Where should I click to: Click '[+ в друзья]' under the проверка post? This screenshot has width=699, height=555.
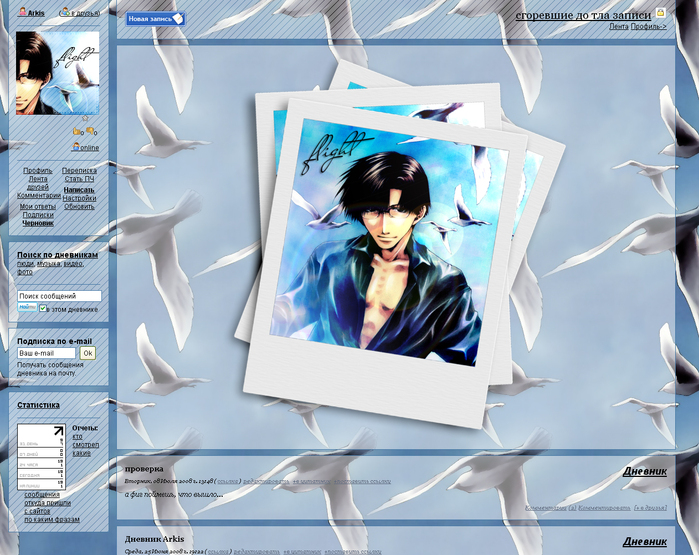click(x=650, y=508)
